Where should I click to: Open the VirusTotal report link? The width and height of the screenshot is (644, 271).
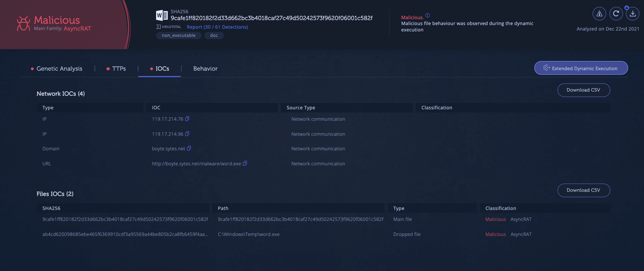(x=217, y=27)
